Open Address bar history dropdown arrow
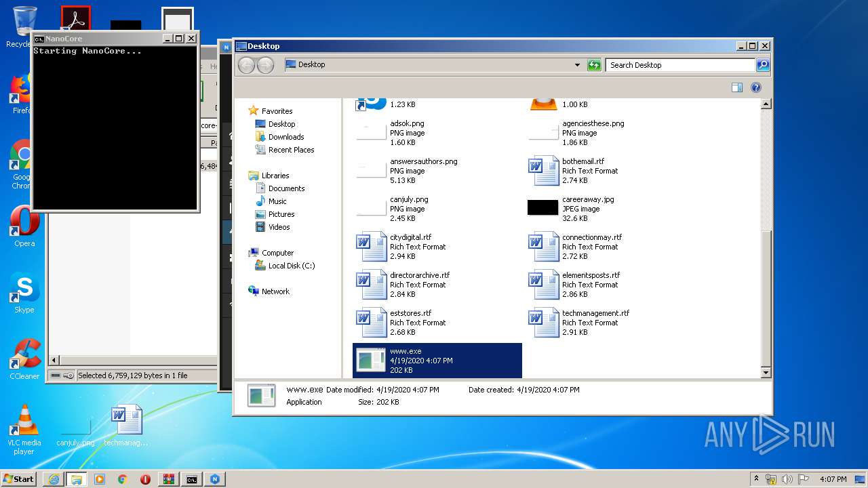The image size is (868, 488). click(x=577, y=65)
